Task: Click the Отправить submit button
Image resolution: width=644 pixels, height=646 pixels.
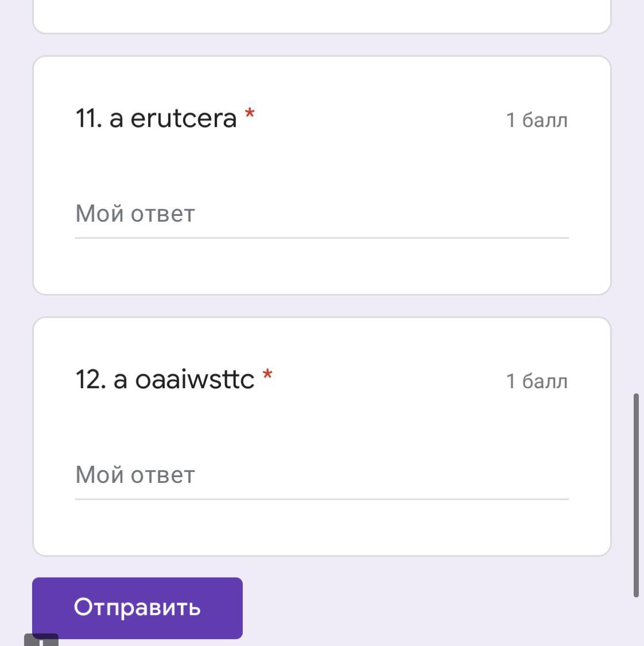Action: pyautogui.click(x=137, y=608)
